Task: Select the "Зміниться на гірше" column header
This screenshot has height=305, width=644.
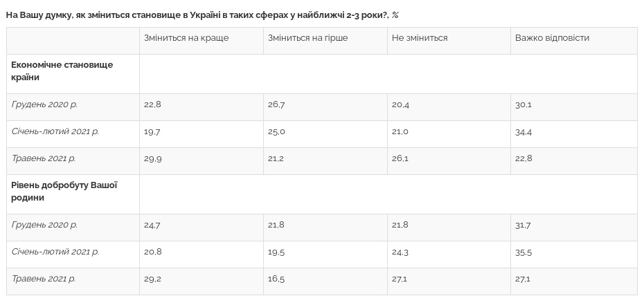Action: [309, 38]
